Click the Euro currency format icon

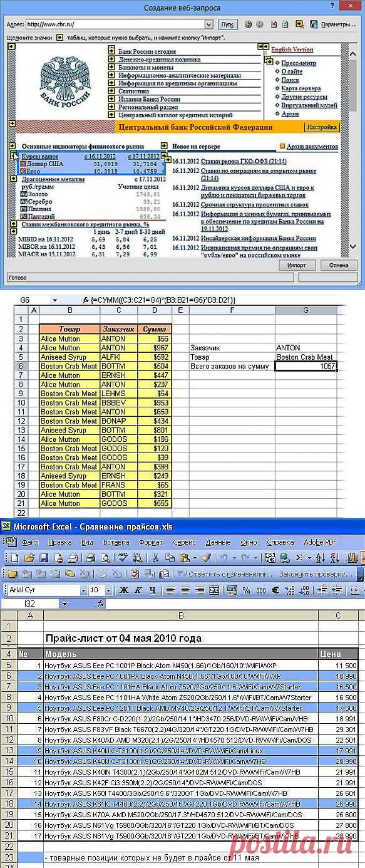click(275, 590)
